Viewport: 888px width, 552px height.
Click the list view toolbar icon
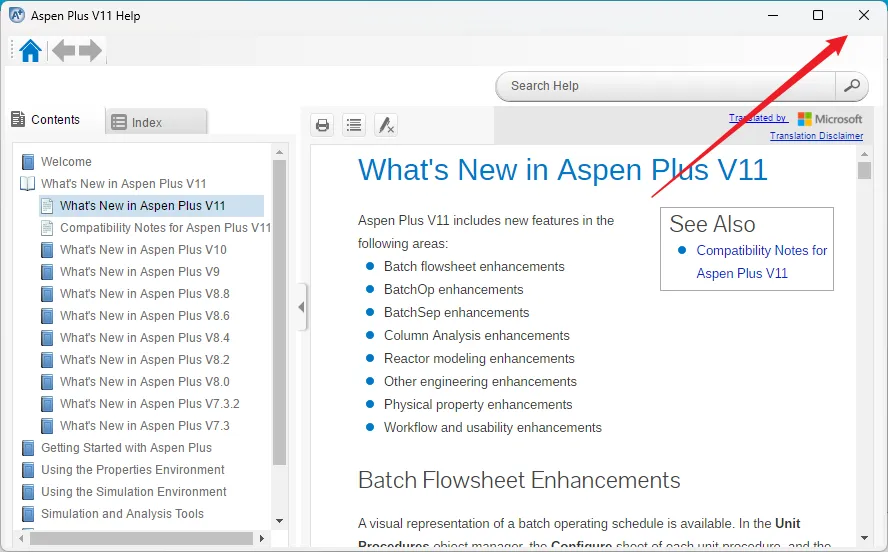coord(354,125)
